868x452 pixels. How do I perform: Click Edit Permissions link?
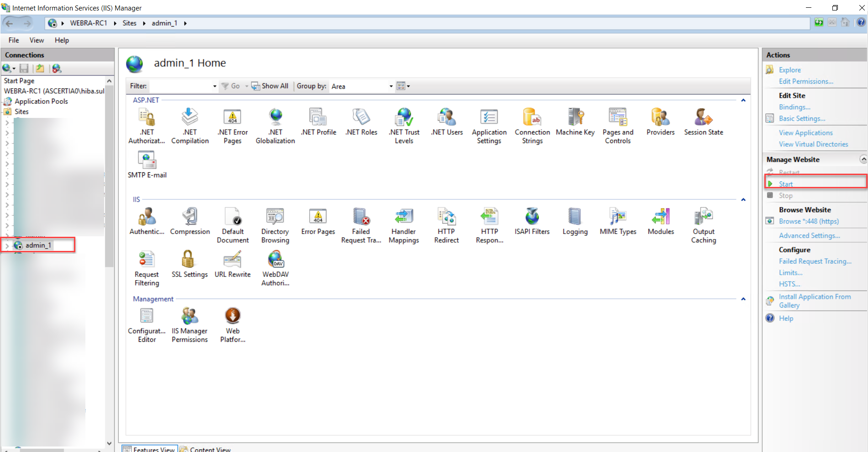coord(806,81)
